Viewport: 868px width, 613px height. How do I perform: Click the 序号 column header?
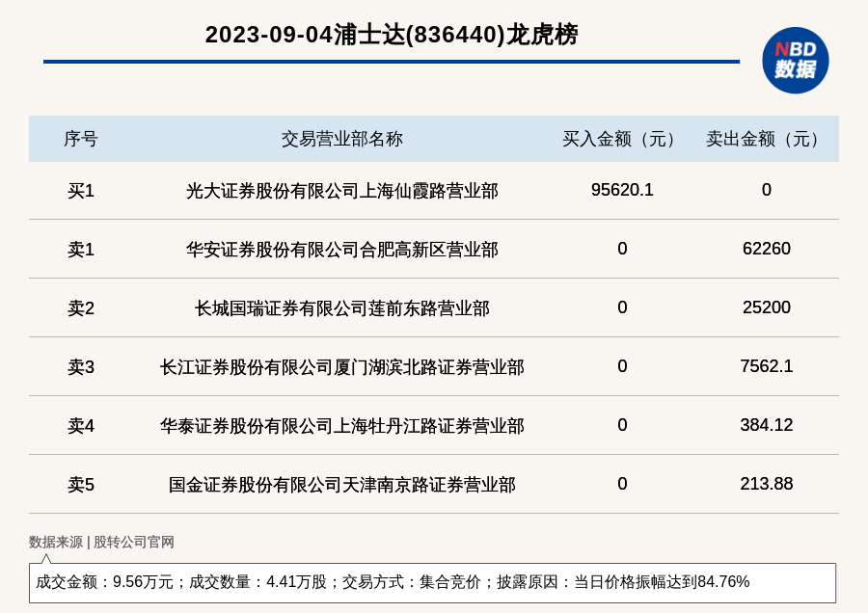pyautogui.click(x=81, y=139)
